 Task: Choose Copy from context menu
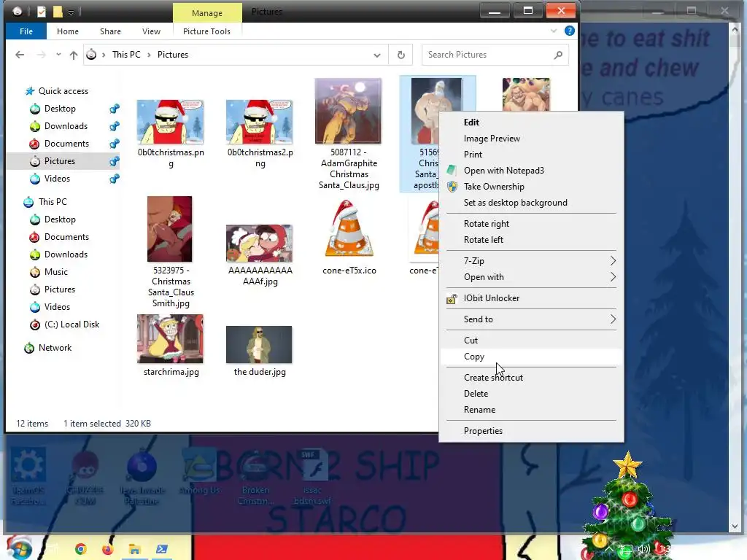531,357
